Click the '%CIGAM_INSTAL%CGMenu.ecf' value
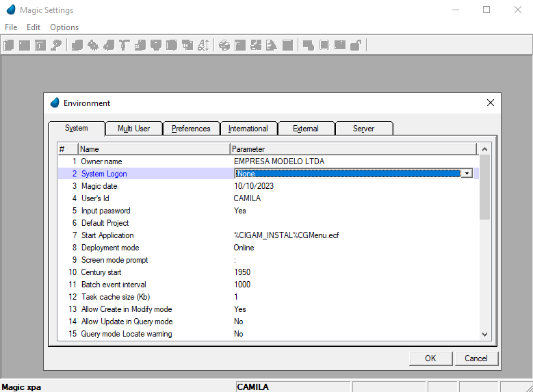The height and width of the screenshot is (392, 533). point(286,235)
